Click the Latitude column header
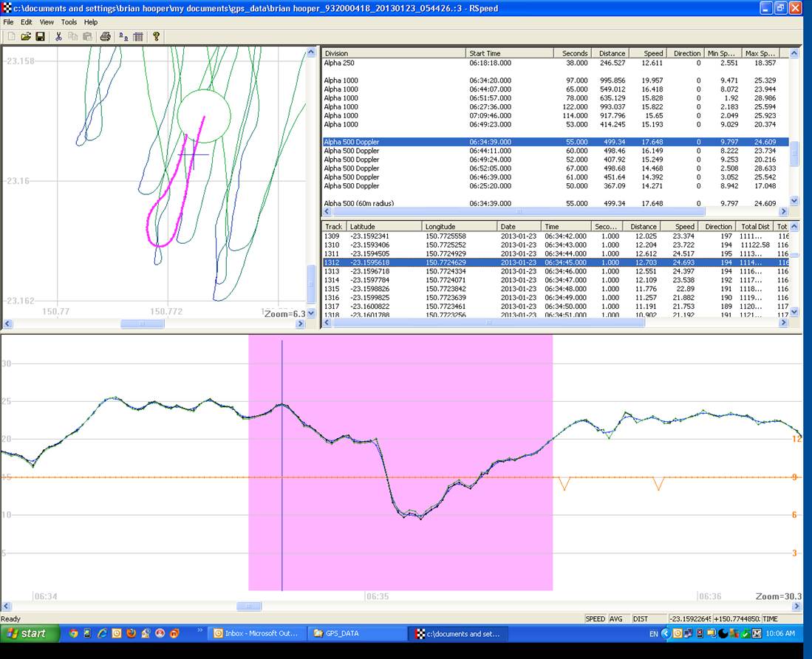Image resolution: width=812 pixels, height=659 pixels. pos(384,227)
